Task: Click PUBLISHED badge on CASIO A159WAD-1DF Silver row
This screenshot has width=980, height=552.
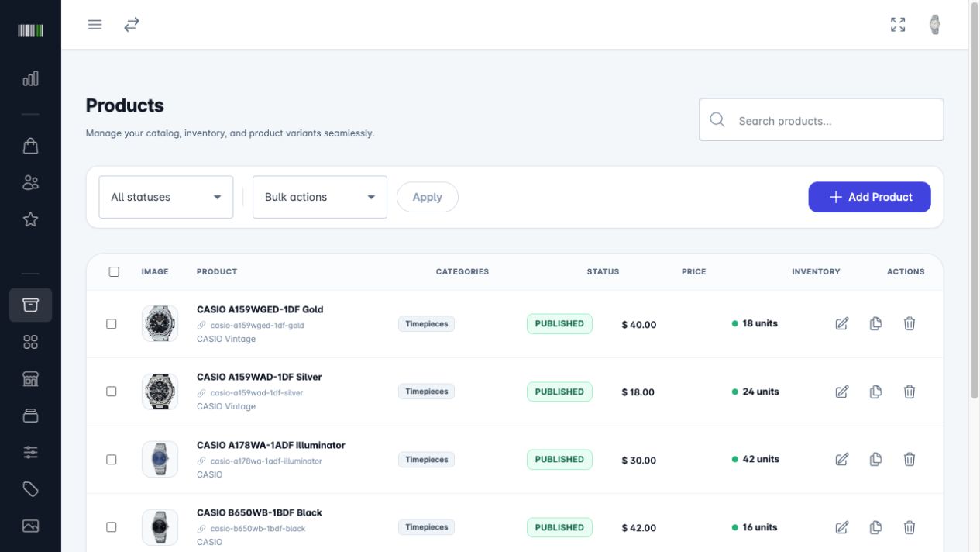Action: click(559, 392)
